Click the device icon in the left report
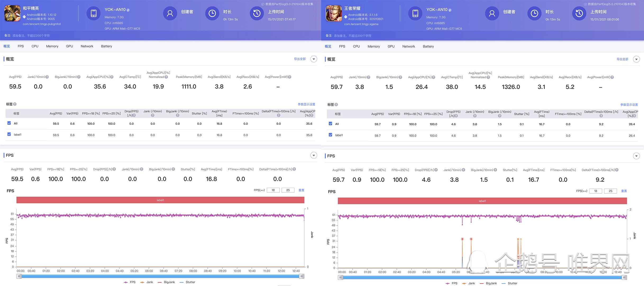The width and height of the screenshot is (644, 286). tap(94, 13)
